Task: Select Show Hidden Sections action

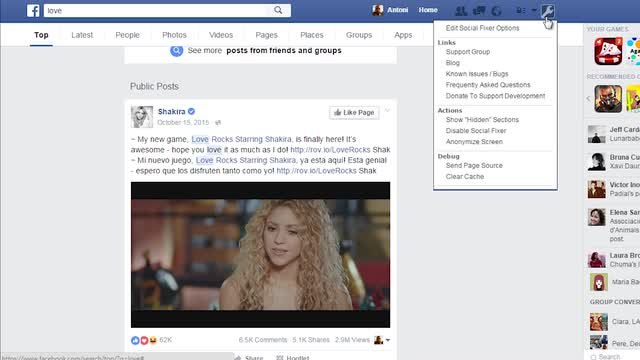Action: (x=482, y=120)
